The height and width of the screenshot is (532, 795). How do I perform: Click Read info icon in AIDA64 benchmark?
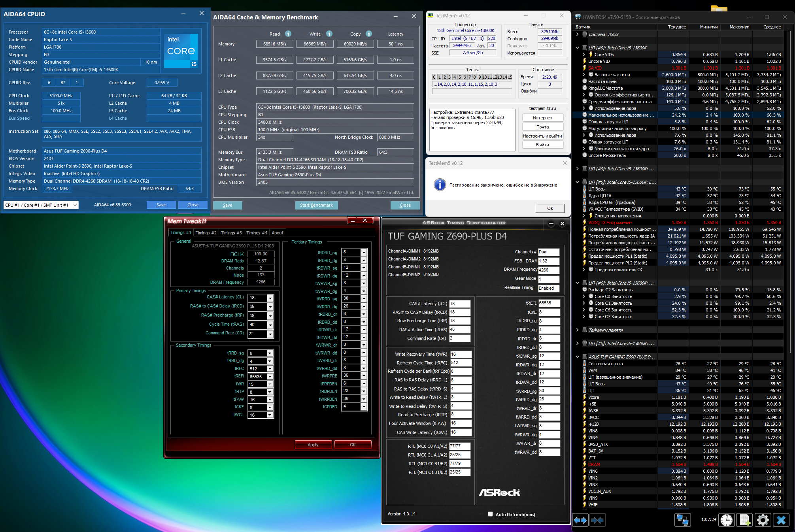point(288,34)
